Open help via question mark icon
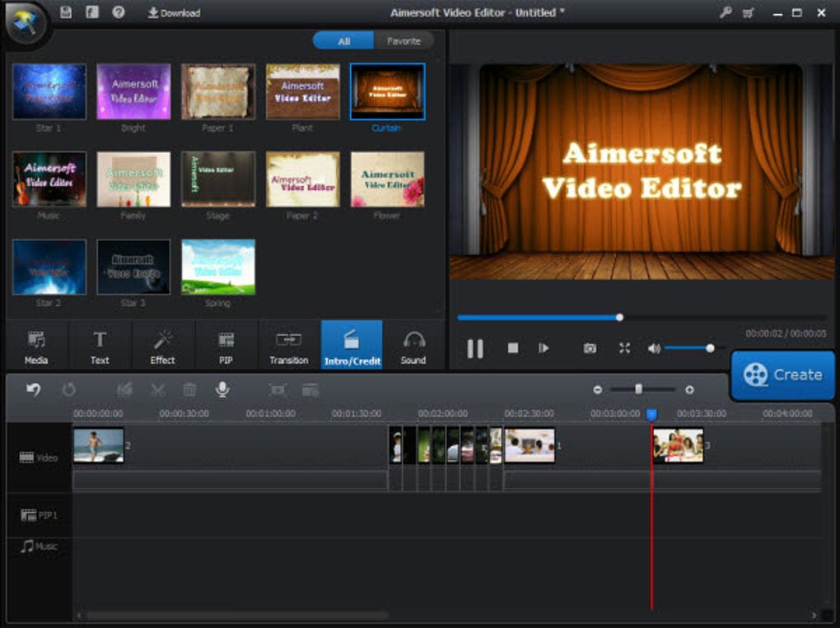Screen dimensions: 840x628 tap(119, 12)
